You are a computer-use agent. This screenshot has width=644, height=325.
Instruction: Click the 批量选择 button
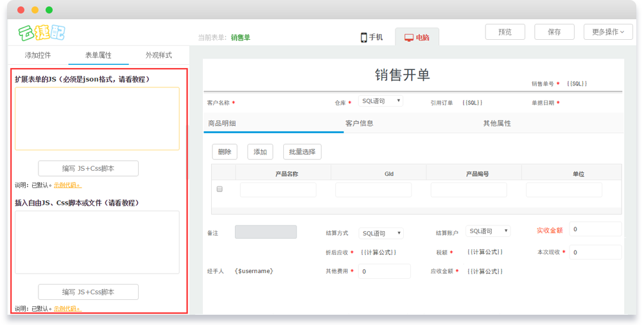point(302,152)
